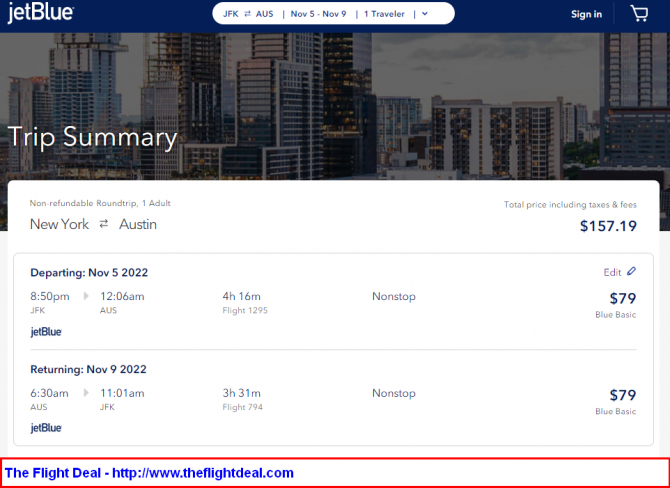Expand the trip search dropdown chevron

click(x=425, y=14)
